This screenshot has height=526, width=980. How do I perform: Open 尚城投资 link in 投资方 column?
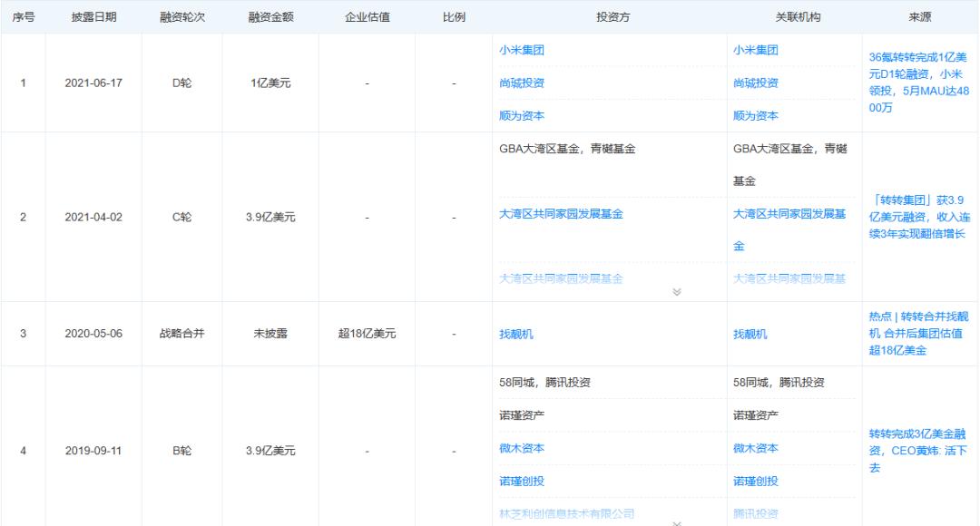coord(521,83)
